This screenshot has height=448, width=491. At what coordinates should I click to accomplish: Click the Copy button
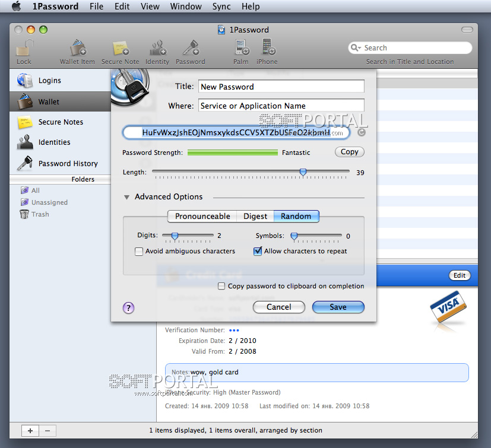[x=350, y=152]
